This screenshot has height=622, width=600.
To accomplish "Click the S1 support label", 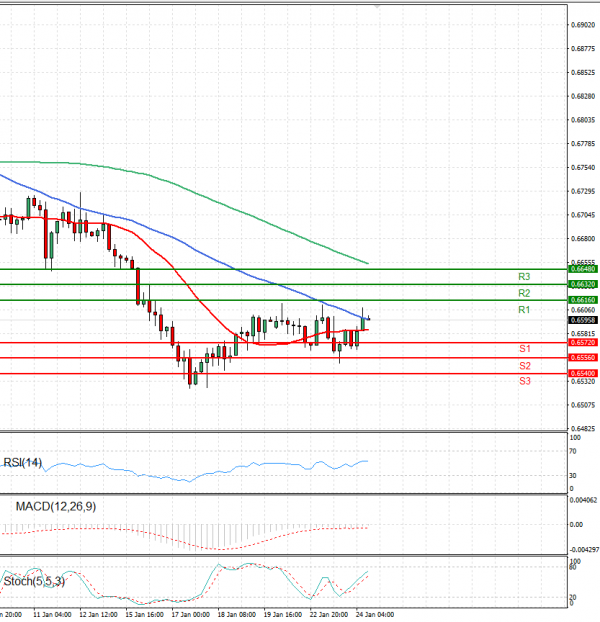I will point(525,349).
